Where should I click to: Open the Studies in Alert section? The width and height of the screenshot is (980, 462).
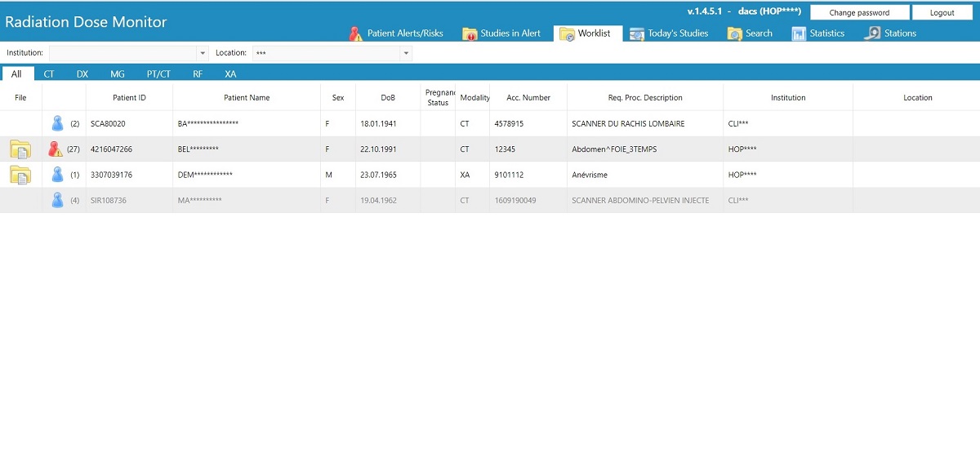tap(501, 33)
